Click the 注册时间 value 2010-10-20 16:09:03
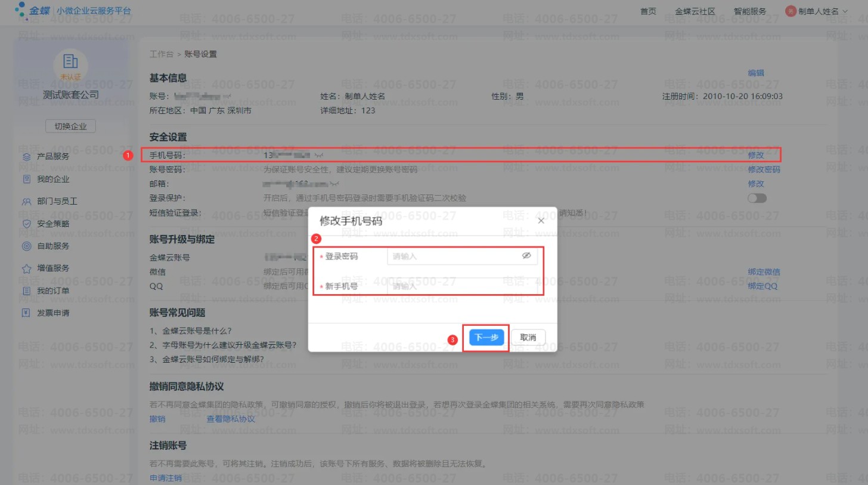The image size is (868, 485). (743, 96)
